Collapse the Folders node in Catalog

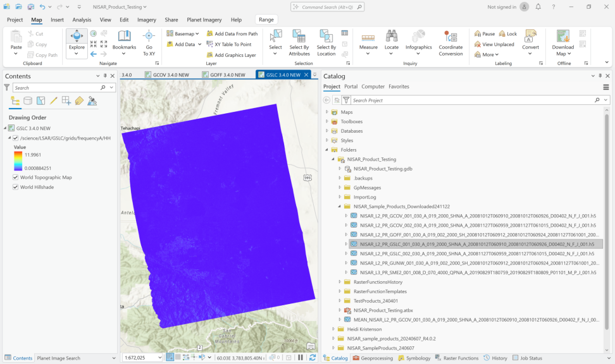pyautogui.click(x=326, y=150)
